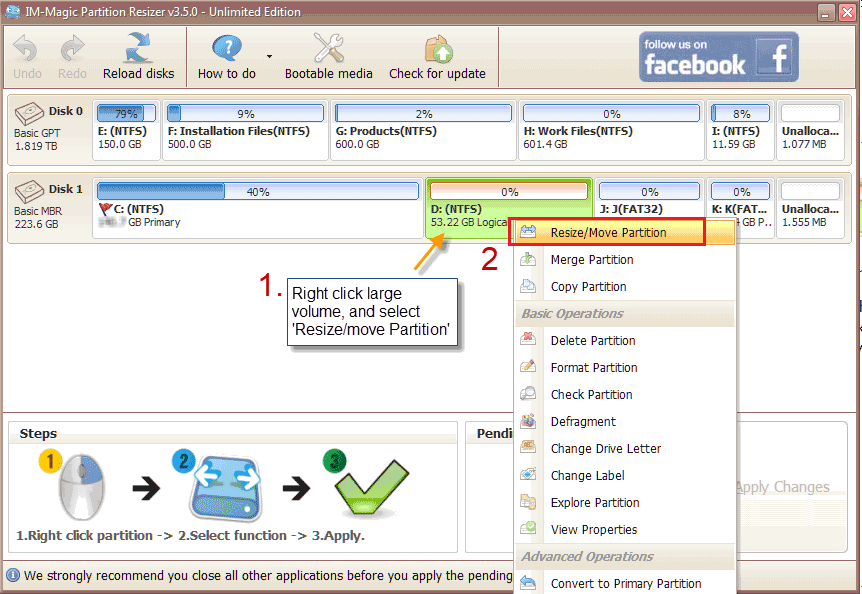Image resolution: width=862 pixels, height=594 pixels.
Task: Select G: Products(NTFS) partition
Action: tap(423, 130)
